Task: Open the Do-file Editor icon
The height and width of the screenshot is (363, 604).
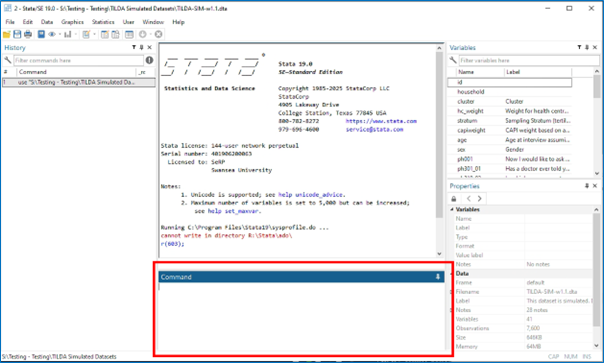Action: click(x=86, y=34)
